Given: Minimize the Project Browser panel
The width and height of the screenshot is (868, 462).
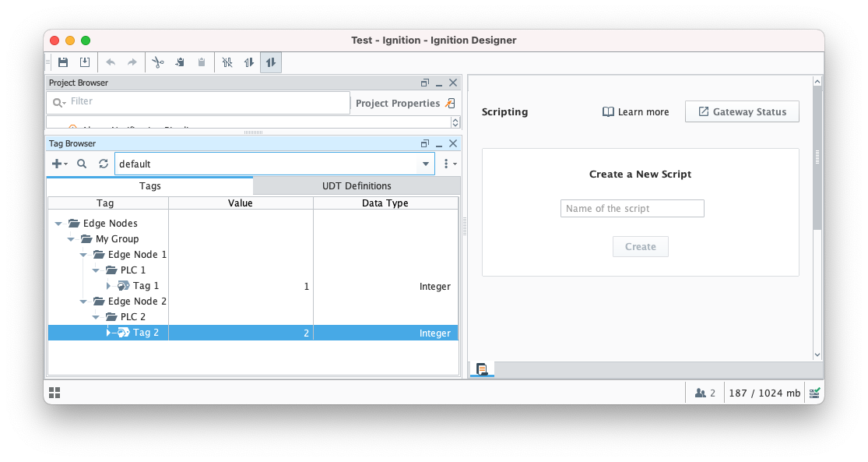Looking at the screenshot, I should pos(439,83).
